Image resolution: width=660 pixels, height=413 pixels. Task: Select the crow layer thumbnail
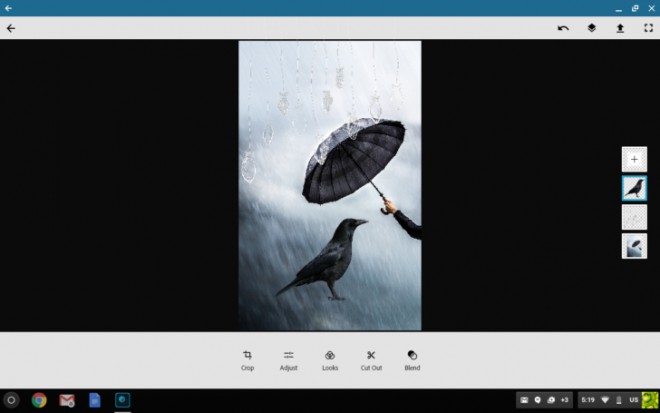634,188
